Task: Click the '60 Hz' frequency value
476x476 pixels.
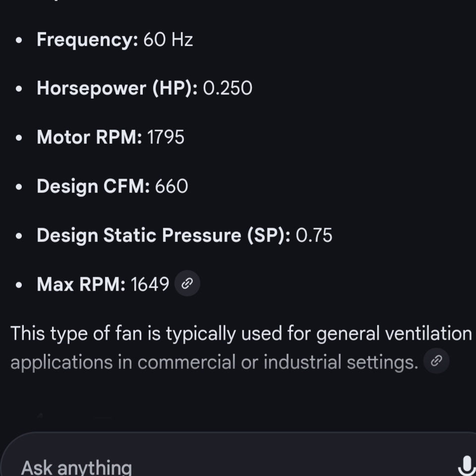Action: coord(168,40)
